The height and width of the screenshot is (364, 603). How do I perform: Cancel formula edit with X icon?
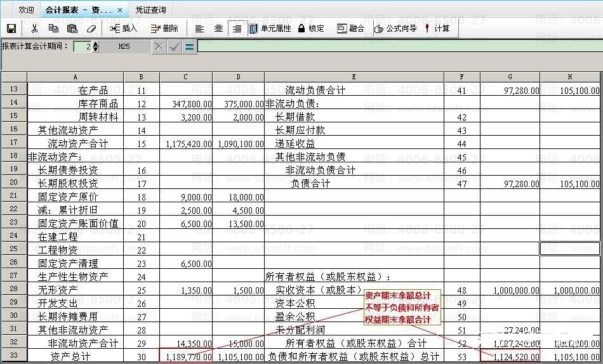click(x=159, y=47)
